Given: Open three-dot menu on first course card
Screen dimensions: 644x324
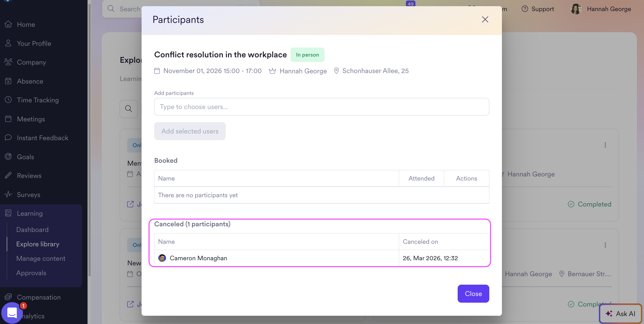Looking at the screenshot, I should (605, 145).
